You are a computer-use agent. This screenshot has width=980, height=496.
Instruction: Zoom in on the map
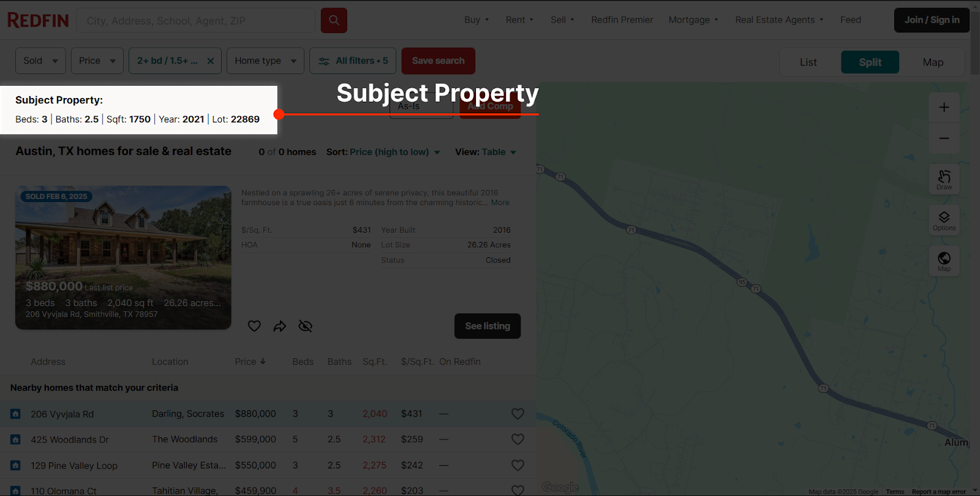(x=944, y=107)
